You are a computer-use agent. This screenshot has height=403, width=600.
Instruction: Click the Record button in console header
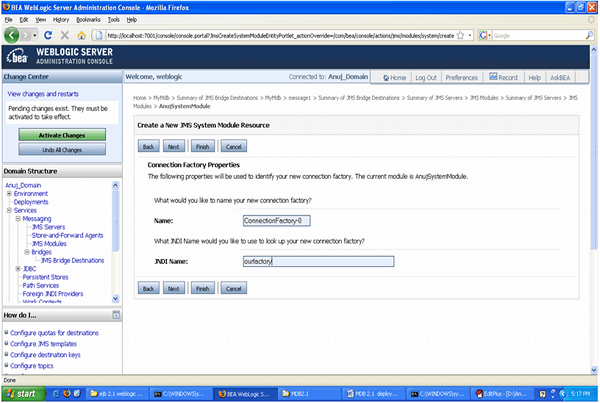[503, 77]
